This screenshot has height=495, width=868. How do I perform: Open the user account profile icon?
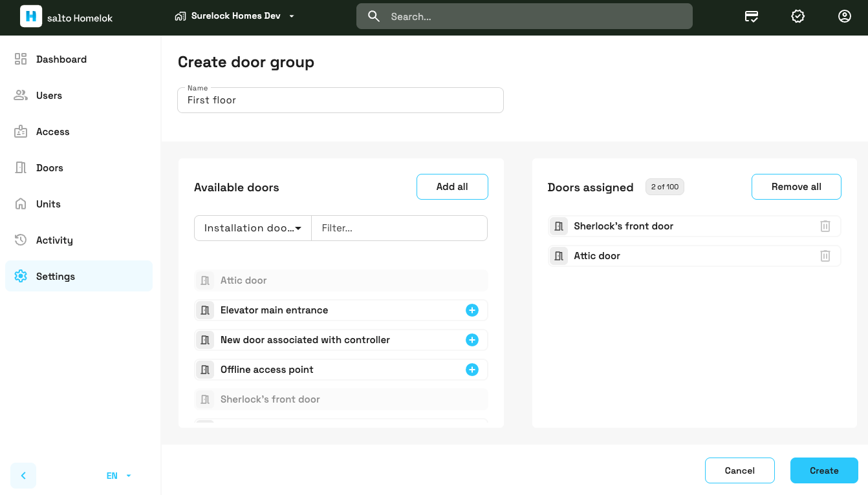(845, 16)
